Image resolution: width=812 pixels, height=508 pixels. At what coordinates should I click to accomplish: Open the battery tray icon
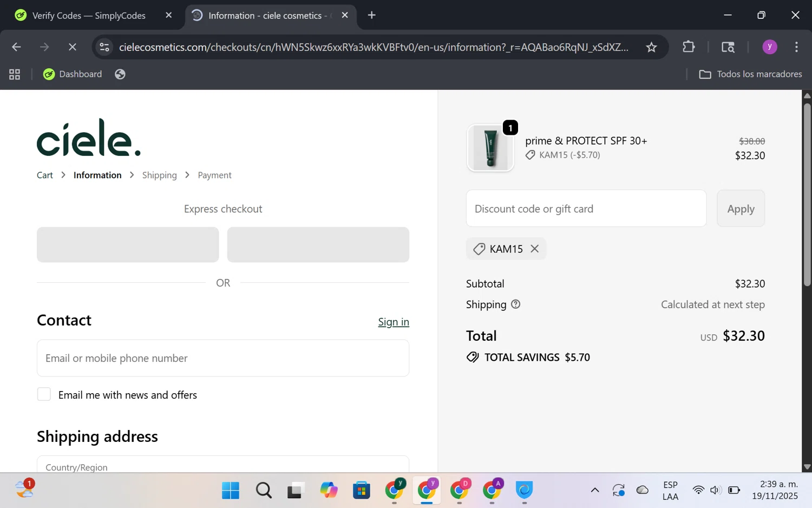tap(734, 491)
